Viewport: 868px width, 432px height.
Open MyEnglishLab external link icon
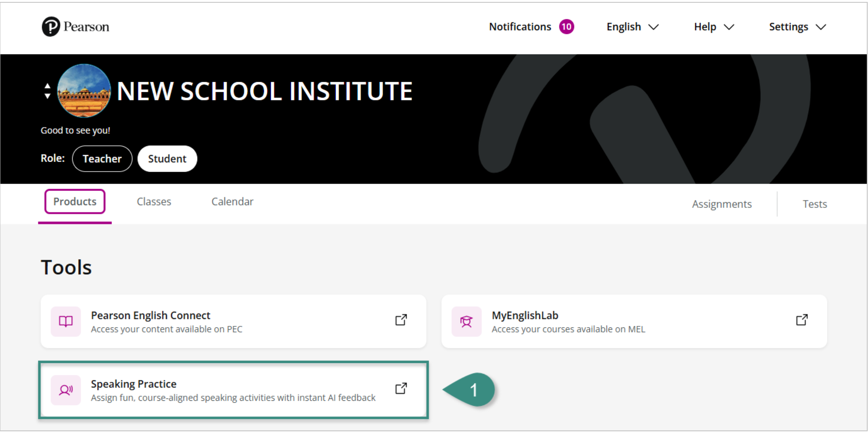pyautogui.click(x=802, y=320)
